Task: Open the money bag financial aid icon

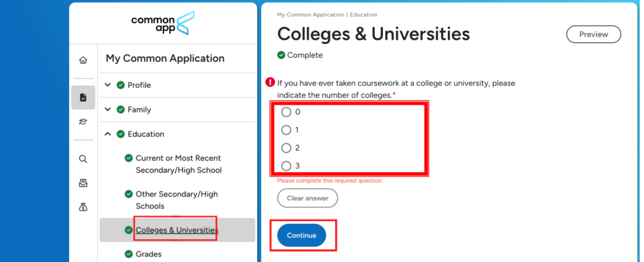Action: pyautogui.click(x=83, y=207)
